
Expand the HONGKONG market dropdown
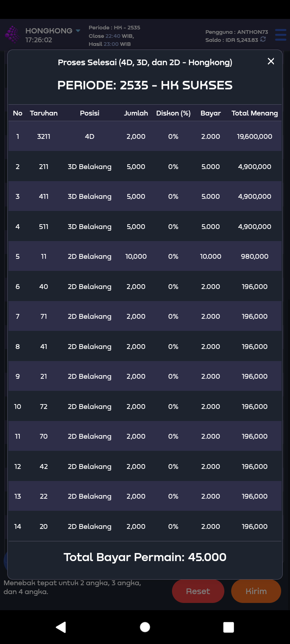pos(78,31)
